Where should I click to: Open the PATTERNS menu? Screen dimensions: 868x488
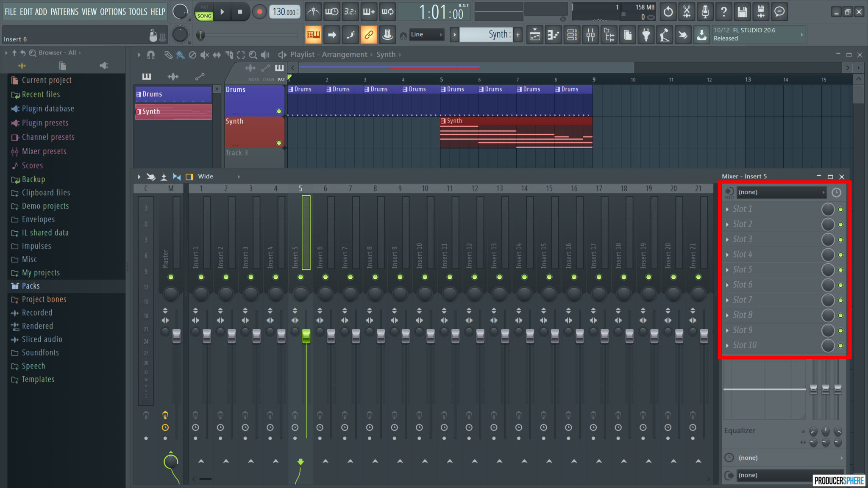click(x=64, y=12)
